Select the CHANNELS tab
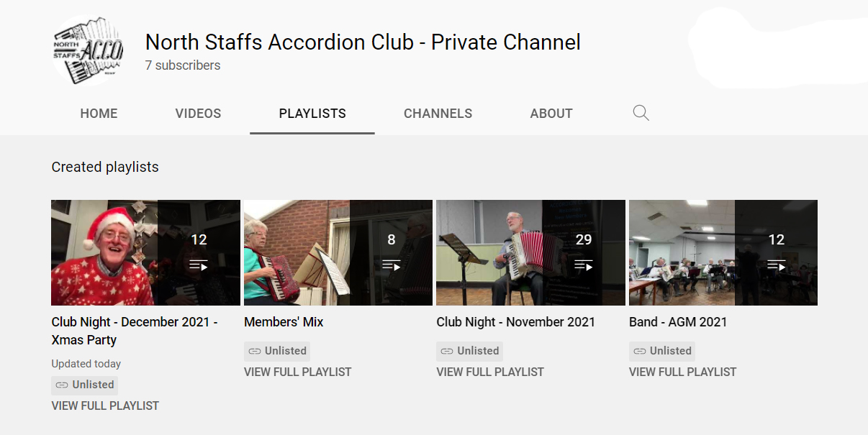This screenshot has width=868, height=435. coord(438,114)
